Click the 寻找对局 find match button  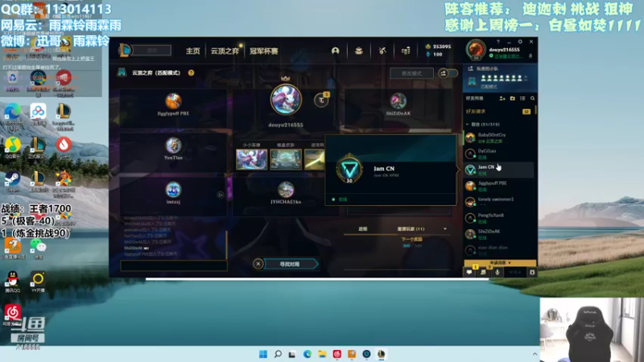click(291, 264)
